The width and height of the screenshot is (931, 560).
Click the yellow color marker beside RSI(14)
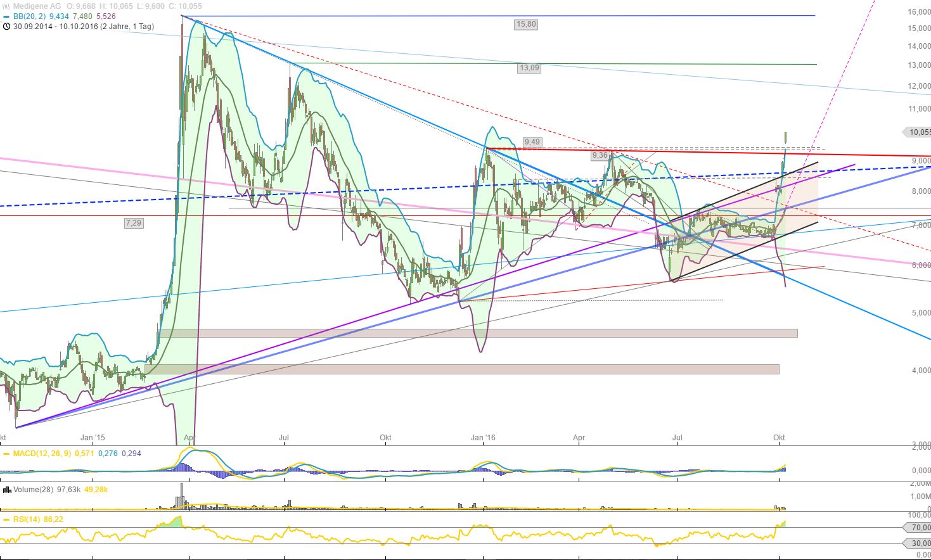coord(6,520)
